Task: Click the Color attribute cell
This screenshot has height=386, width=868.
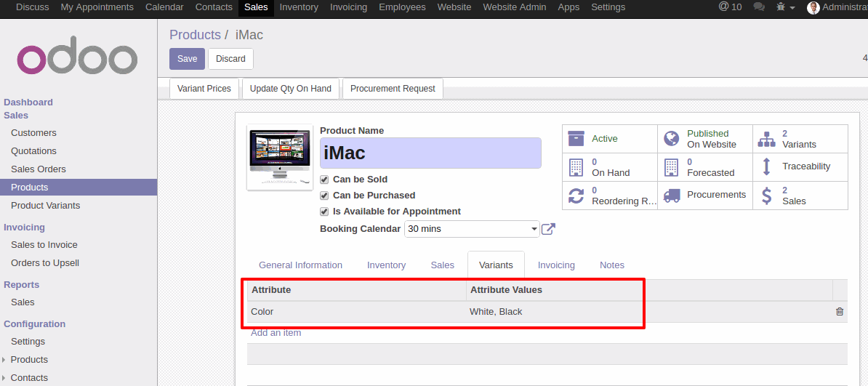Action: tap(356, 312)
